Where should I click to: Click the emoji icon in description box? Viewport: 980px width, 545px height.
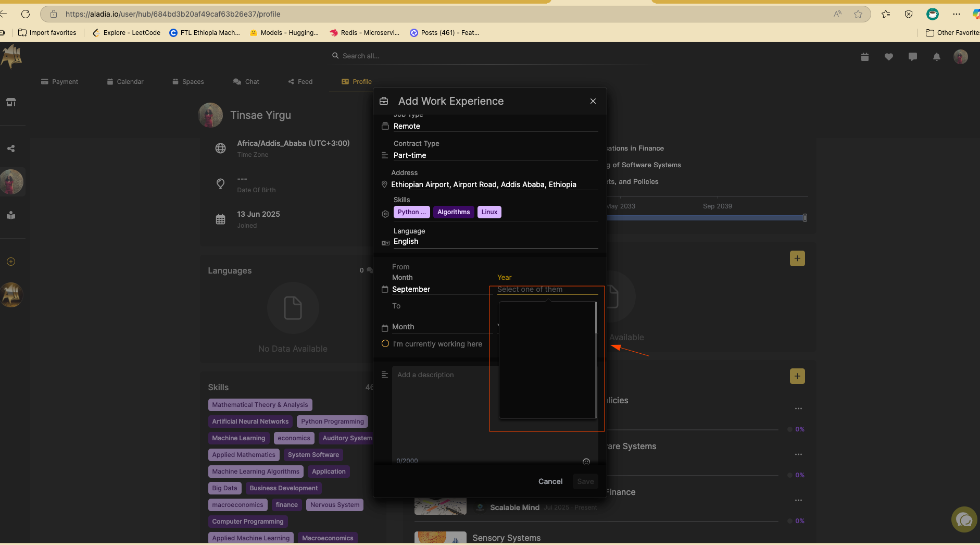(586, 462)
